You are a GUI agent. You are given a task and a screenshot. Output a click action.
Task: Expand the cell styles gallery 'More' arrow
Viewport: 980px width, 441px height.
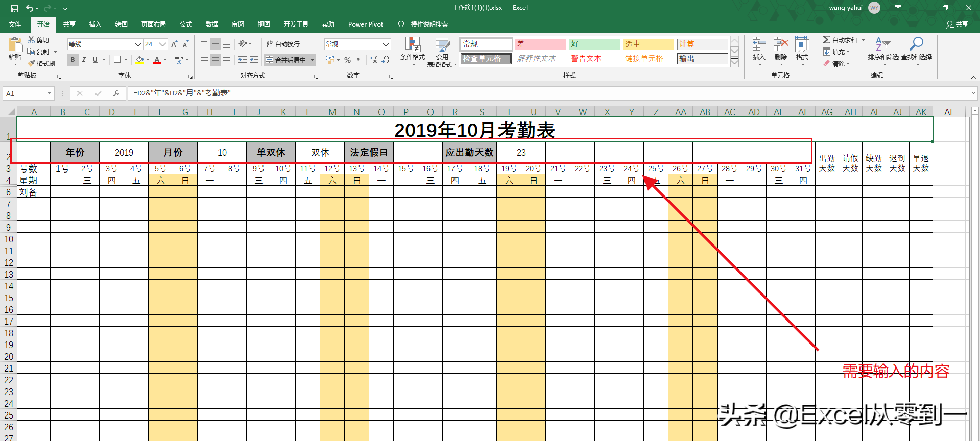[x=734, y=62]
